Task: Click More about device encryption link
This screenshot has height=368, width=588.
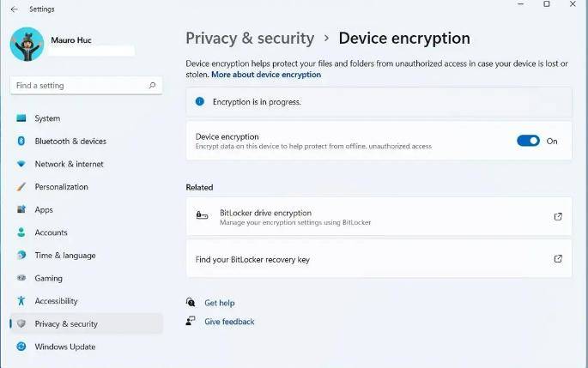Action: click(266, 75)
